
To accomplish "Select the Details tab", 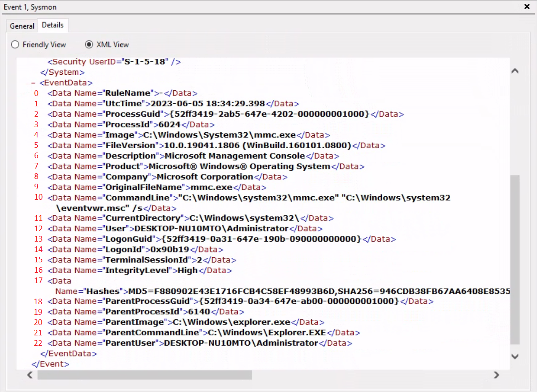I will coord(53,25).
